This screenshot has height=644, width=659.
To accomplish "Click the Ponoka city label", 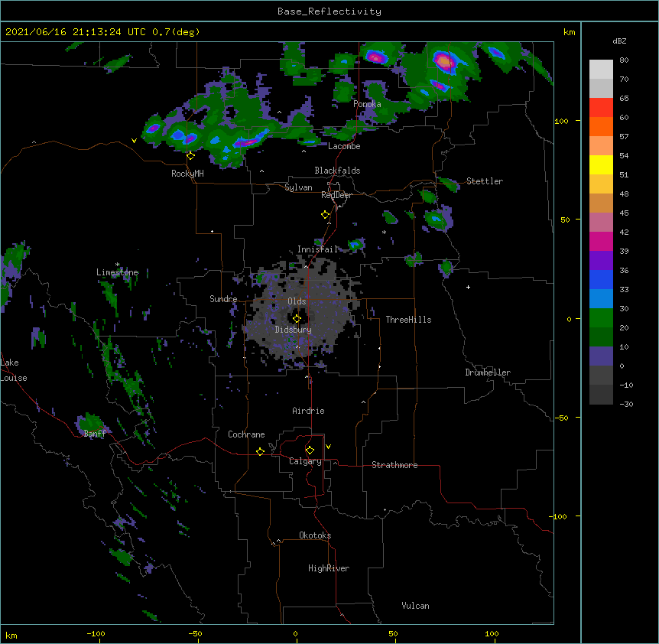I will [x=367, y=104].
